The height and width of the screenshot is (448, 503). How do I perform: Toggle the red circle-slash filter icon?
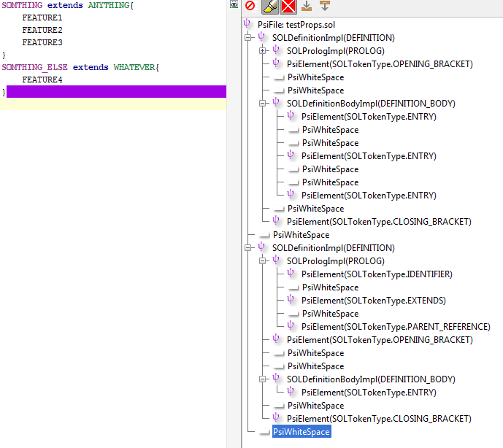[250, 6]
